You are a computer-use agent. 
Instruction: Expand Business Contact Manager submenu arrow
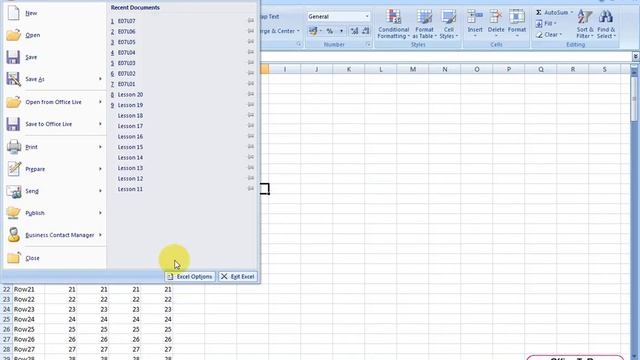(100, 235)
